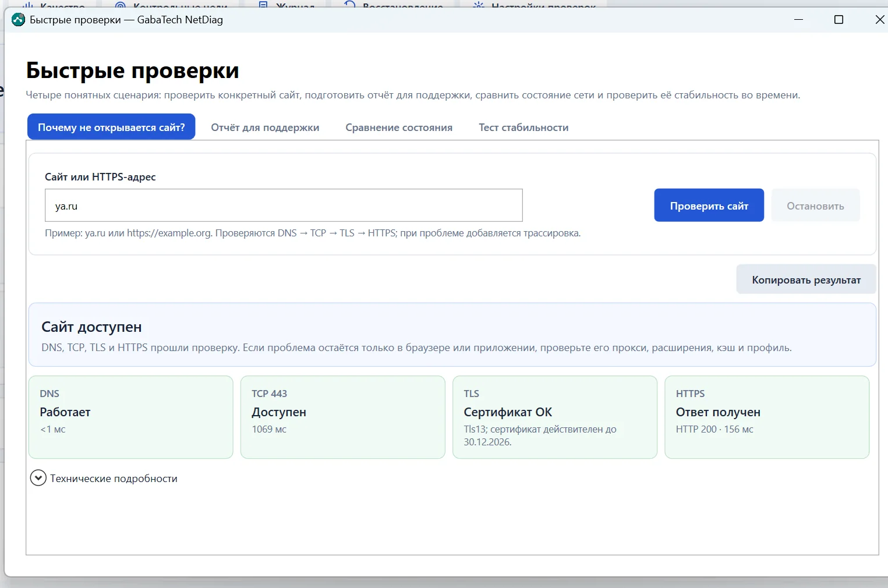Click the "DNS" card label
Viewport: 888px width, 588px height.
click(x=49, y=394)
